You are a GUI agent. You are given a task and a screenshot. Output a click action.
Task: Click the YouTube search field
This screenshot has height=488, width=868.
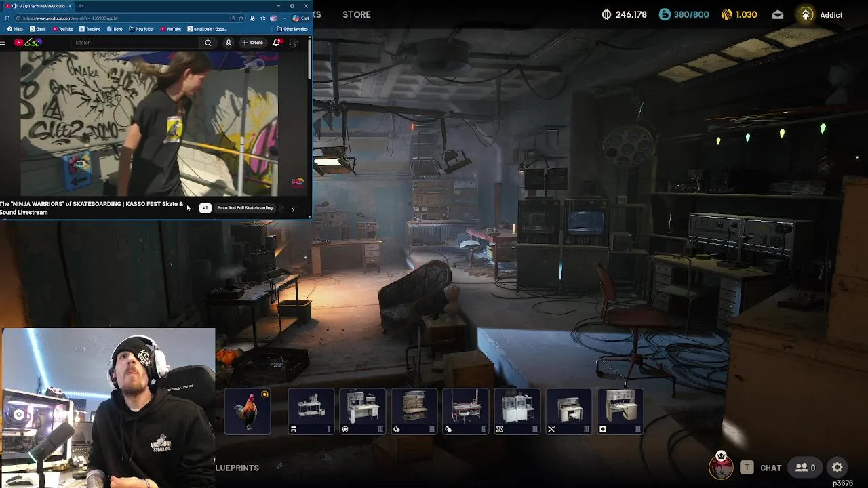[x=136, y=43]
